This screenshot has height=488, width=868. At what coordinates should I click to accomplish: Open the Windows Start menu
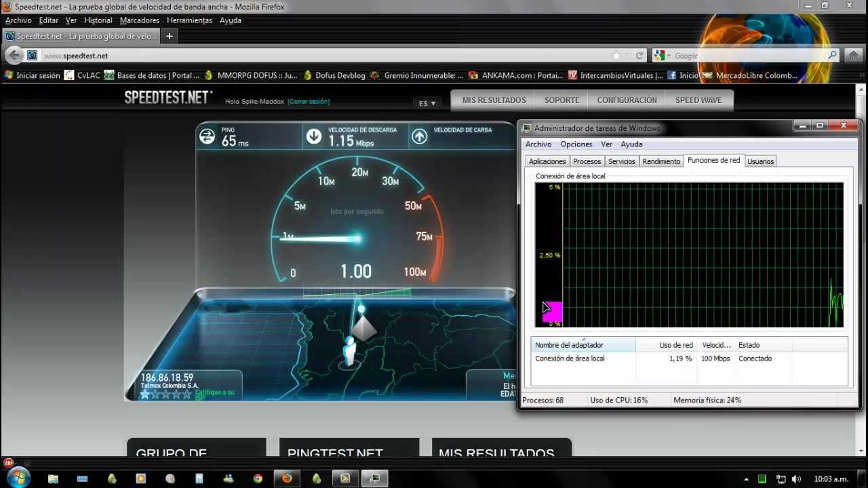coord(18,478)
